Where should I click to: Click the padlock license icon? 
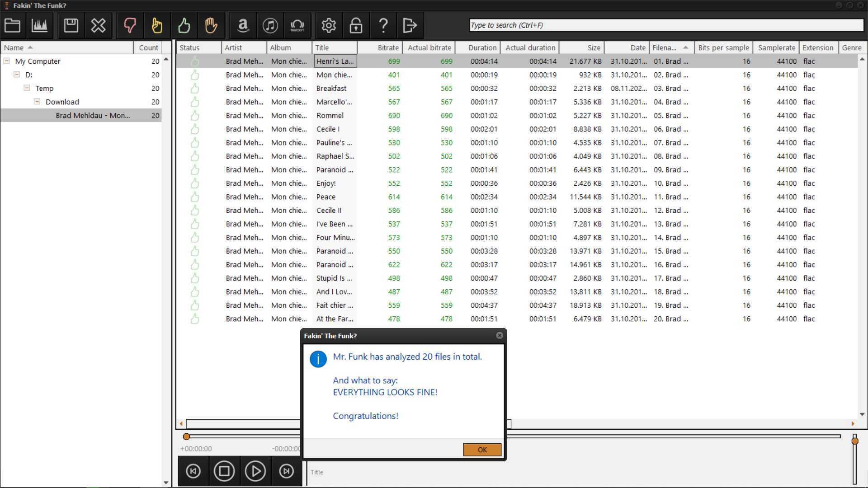(356, 25)
